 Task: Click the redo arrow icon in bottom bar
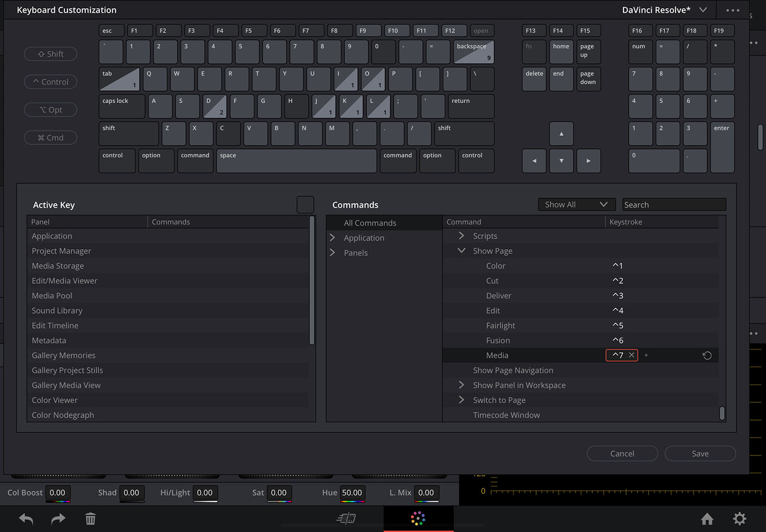tap(58, 519)
